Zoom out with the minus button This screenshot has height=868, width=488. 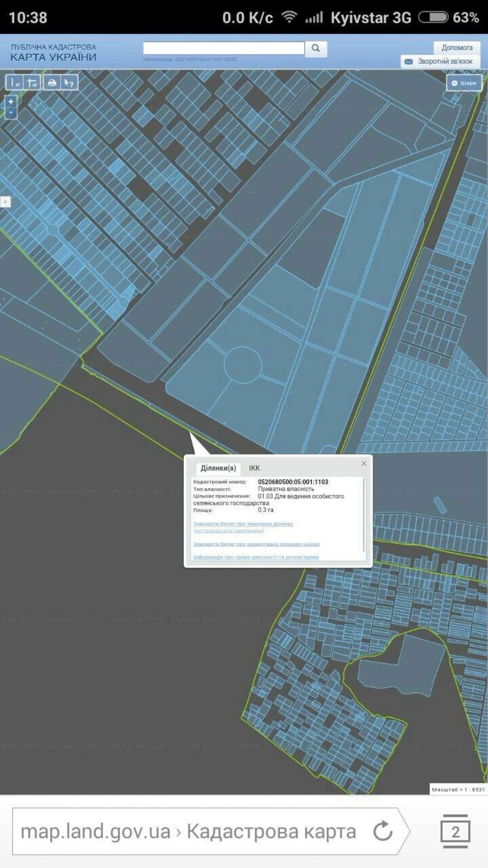(10, 113)
